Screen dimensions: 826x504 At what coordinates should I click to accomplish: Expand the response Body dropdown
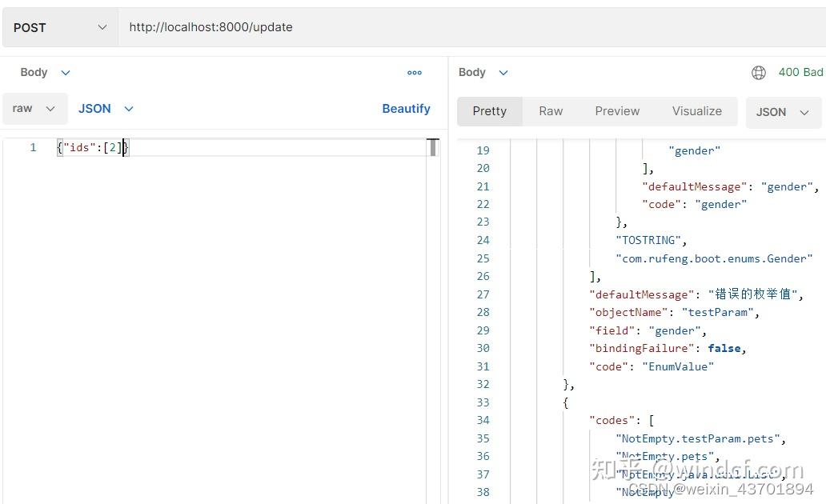(x=483, y=72)
